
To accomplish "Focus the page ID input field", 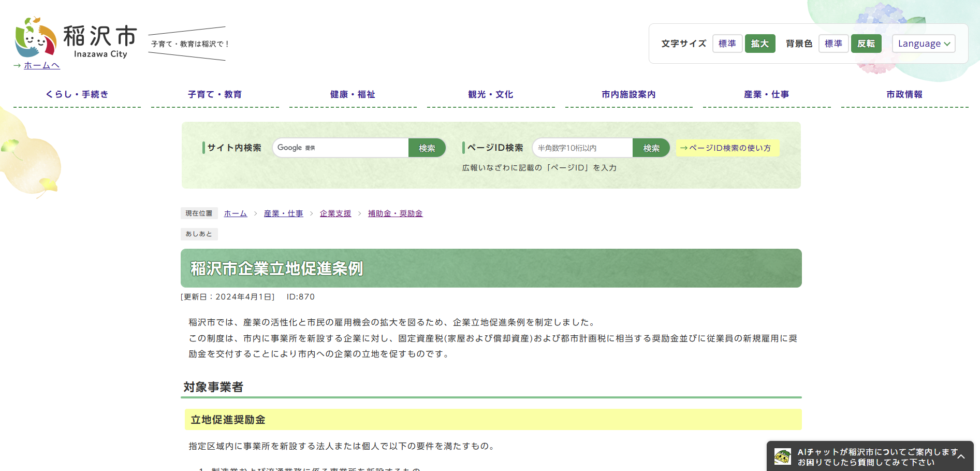I will coord(582,148).
